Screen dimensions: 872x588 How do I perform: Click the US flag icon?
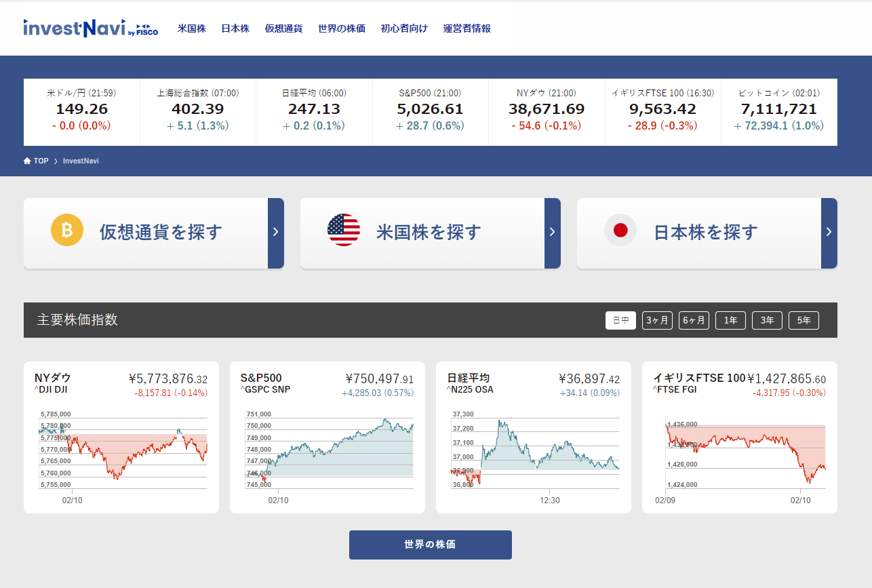[344, 230]
